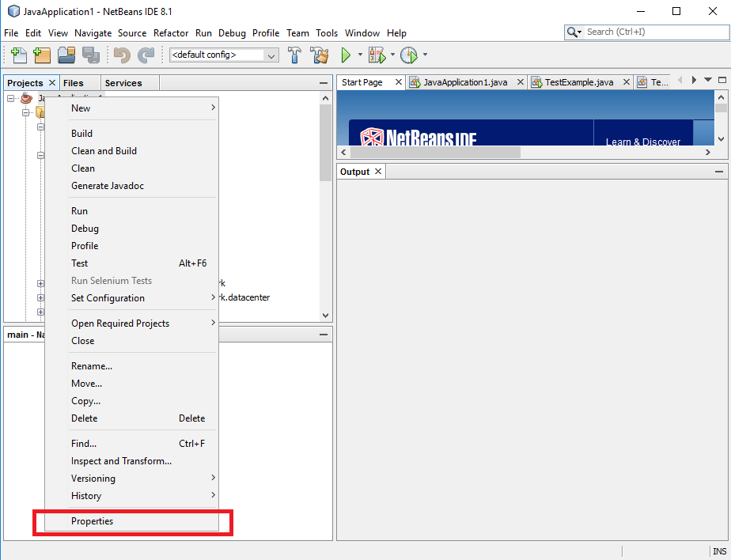Collapse the JavaApplication1 project tree node
The width and height of the screenshot is (731, 560).
[11, 98]
